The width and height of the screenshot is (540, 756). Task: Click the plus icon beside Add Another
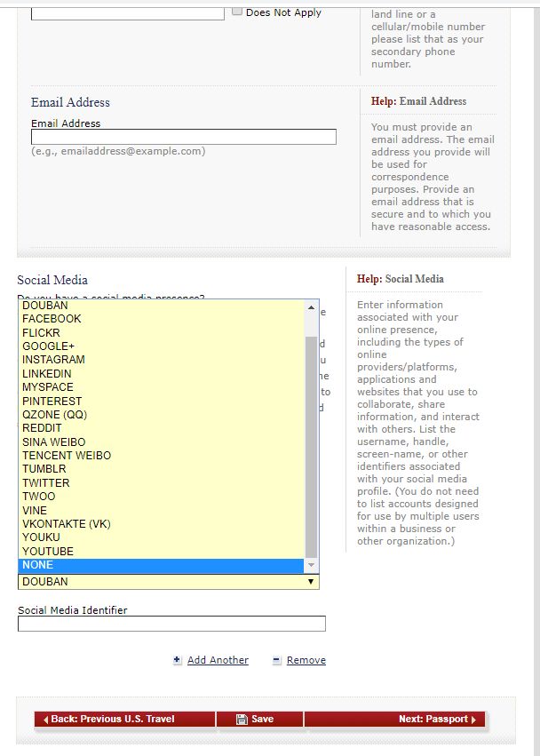coord(178,660)
